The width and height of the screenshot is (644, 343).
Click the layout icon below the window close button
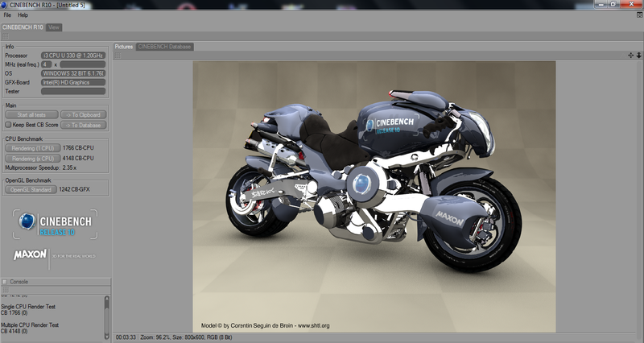[639, 14]
